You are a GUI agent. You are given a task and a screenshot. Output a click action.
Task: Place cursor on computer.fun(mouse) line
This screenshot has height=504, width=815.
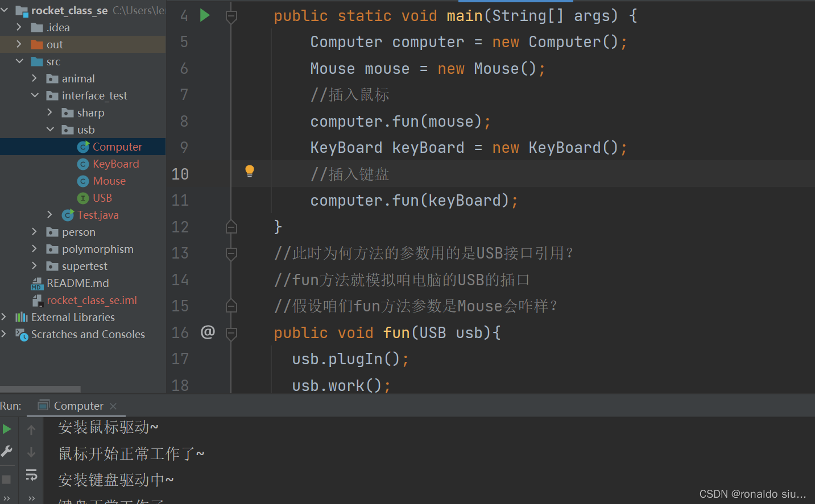(x=400, y=121)
